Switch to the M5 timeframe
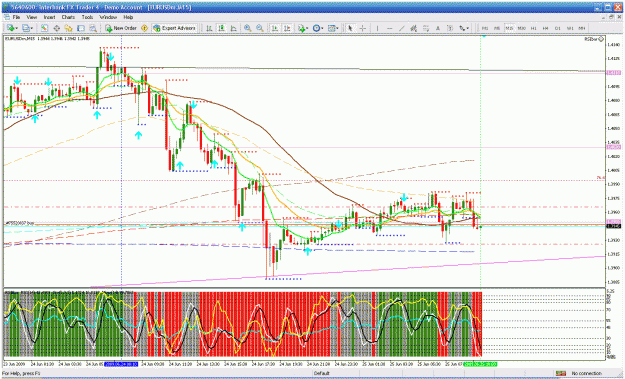This screenshot has height=379, width=625. tap(497, 28)
